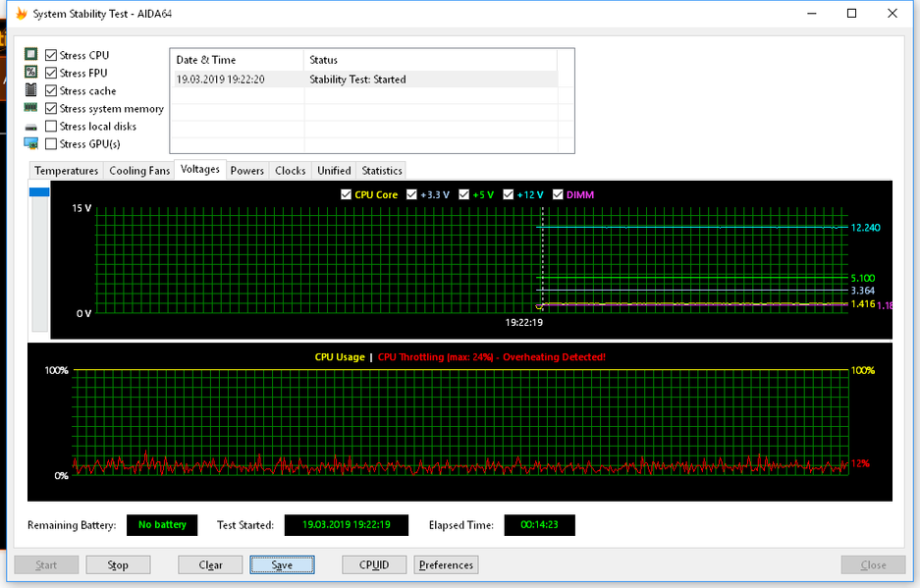Stop the stability test
The image size is (920, 588).
pos(118,564)
